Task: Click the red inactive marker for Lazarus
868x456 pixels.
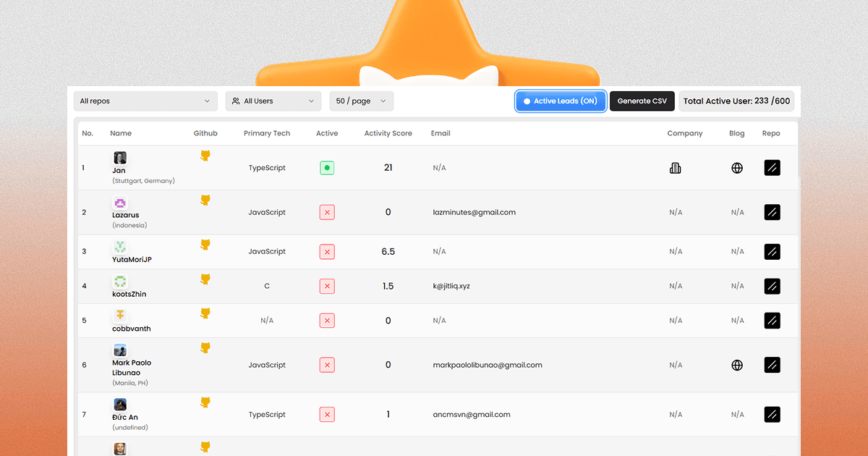Action: coord(327,212)
